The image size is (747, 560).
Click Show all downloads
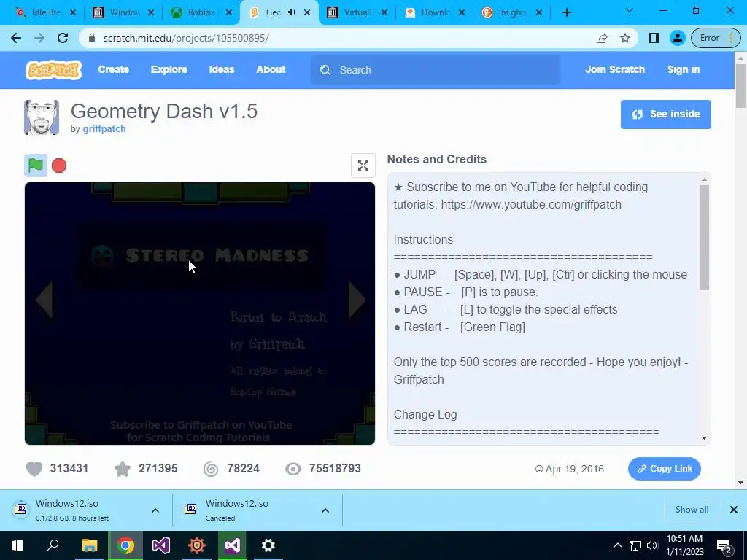692,510
